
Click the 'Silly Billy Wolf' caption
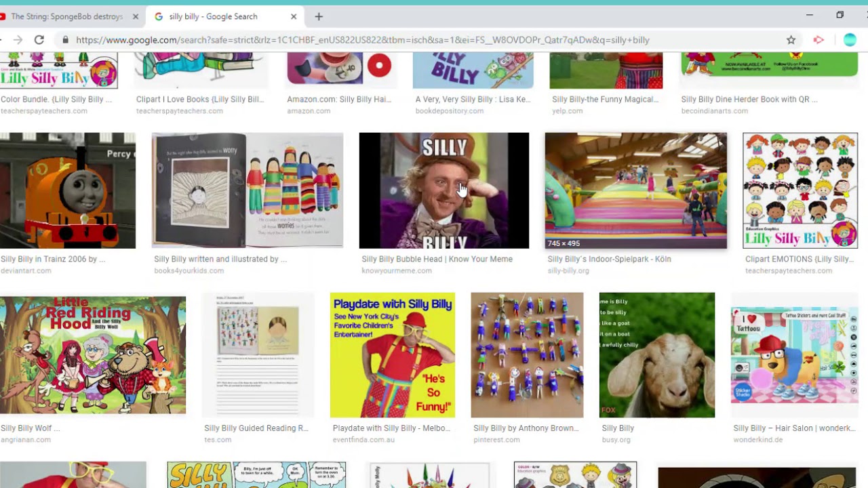[31, 428]
